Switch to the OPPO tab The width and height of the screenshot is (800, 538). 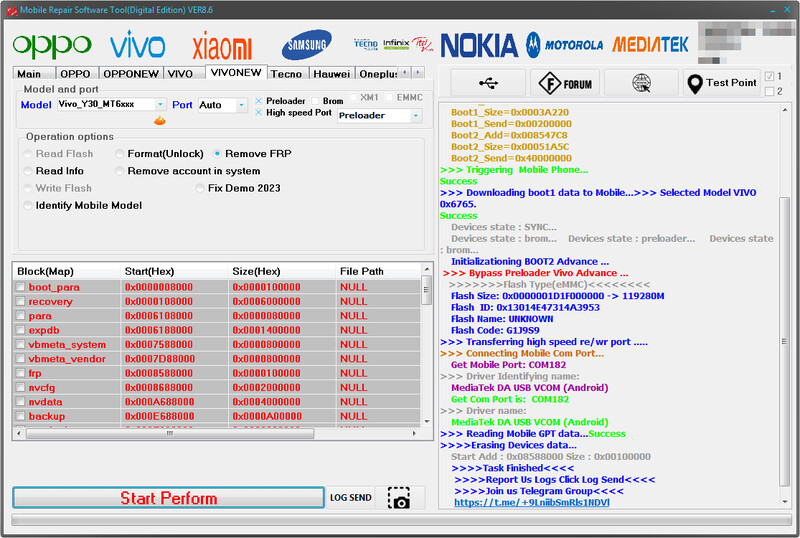pos(76,74)
